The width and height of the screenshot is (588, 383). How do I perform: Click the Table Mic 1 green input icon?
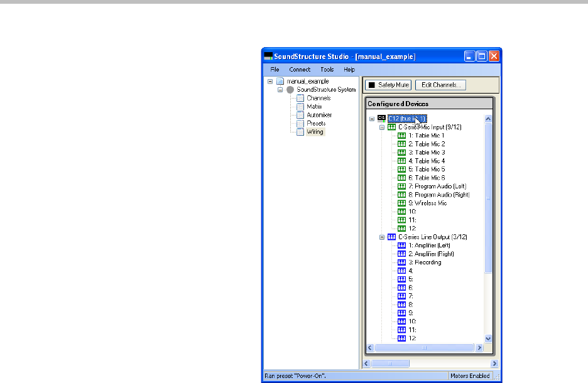401,136
